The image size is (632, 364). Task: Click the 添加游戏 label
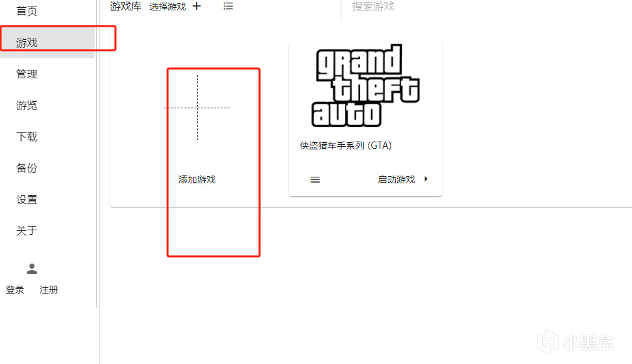197,179
